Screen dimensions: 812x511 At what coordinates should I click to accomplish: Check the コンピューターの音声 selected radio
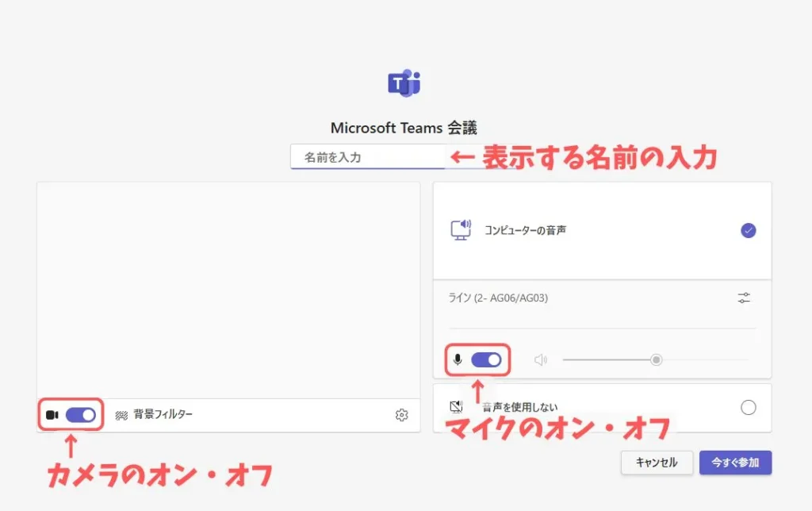(x=748, y=230)
